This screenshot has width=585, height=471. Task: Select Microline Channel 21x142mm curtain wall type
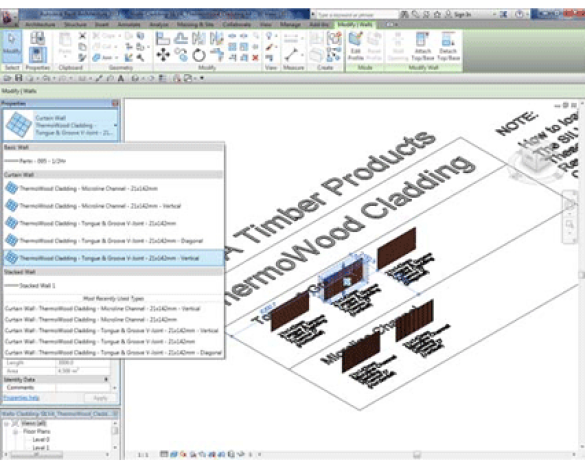click(x=113, y=188)
